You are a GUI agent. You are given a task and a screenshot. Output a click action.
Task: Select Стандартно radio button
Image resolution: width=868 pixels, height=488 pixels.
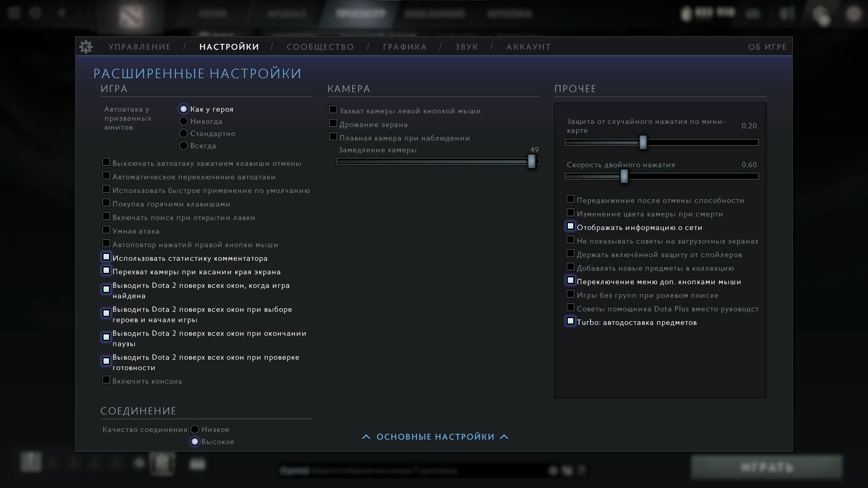click(x=184, y=133)
